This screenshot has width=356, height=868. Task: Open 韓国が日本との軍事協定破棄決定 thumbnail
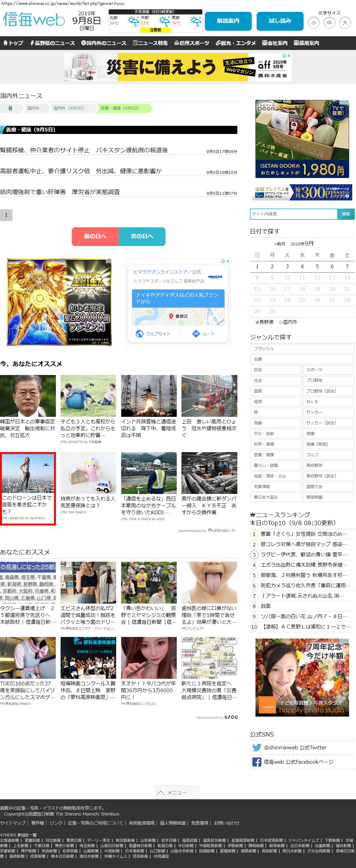[x=28, y=396]
